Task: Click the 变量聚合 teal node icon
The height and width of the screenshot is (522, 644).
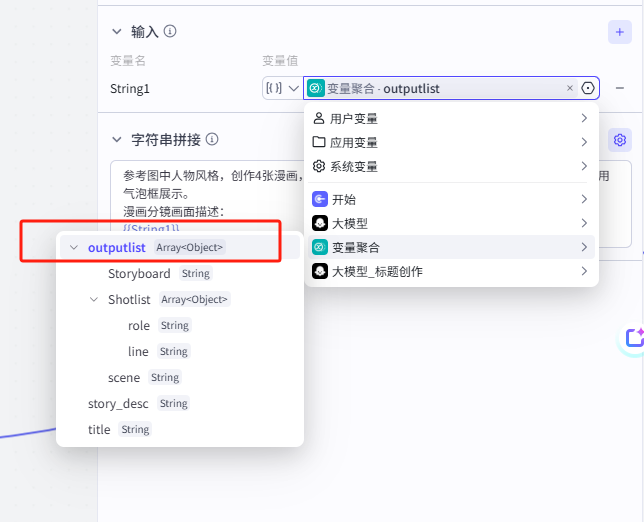Action: [x=320, y=247]
